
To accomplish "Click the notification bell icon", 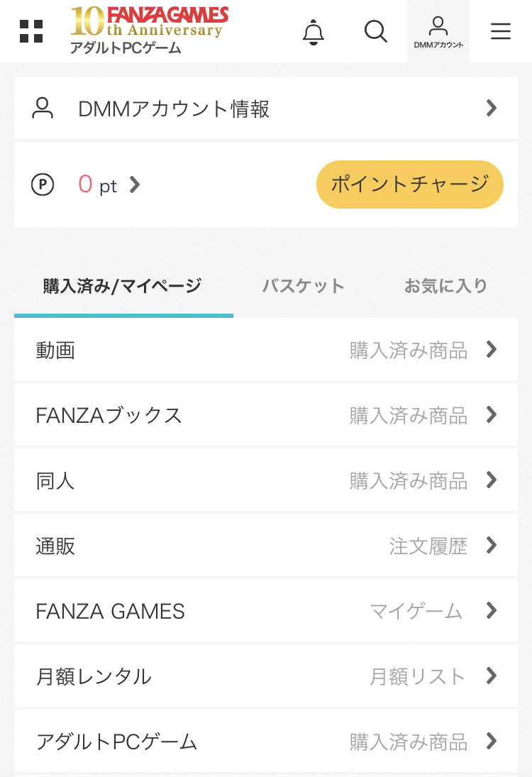I will [313, 32].
